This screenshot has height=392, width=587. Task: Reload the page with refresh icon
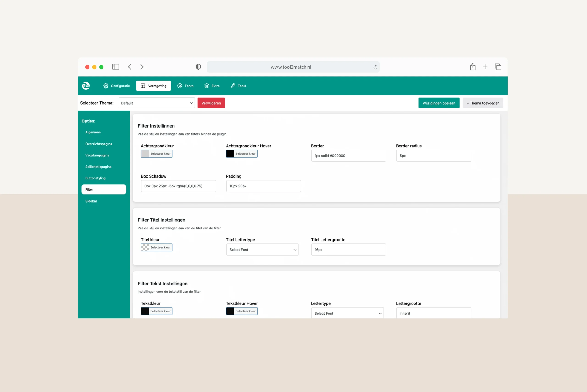(x=375, y=67)
